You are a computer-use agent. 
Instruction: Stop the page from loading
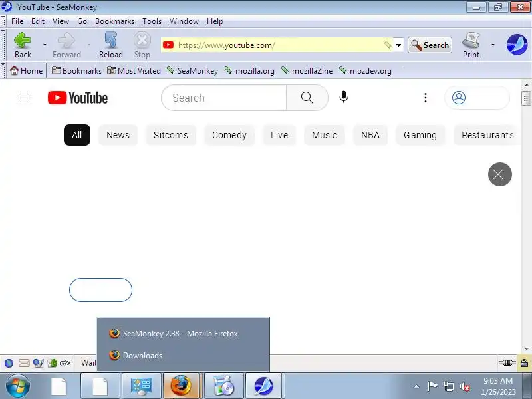(142, 45)
